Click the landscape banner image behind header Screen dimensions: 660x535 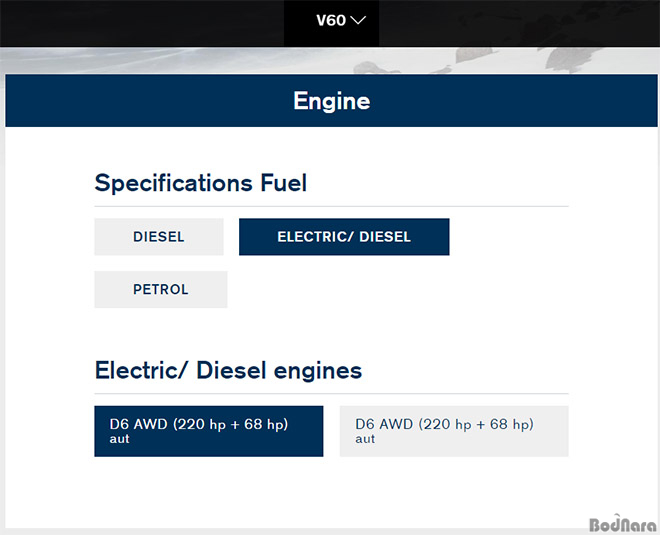[x=330, y=61]
